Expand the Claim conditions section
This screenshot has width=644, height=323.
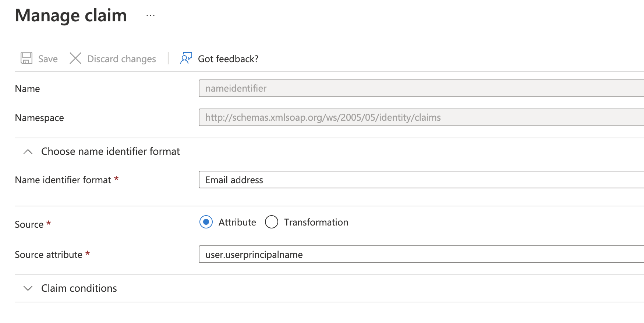coord(79,288)
